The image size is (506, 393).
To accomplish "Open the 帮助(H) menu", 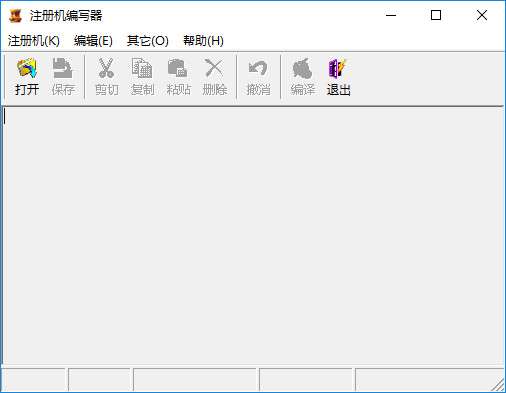I will click(x=203, y=41).
